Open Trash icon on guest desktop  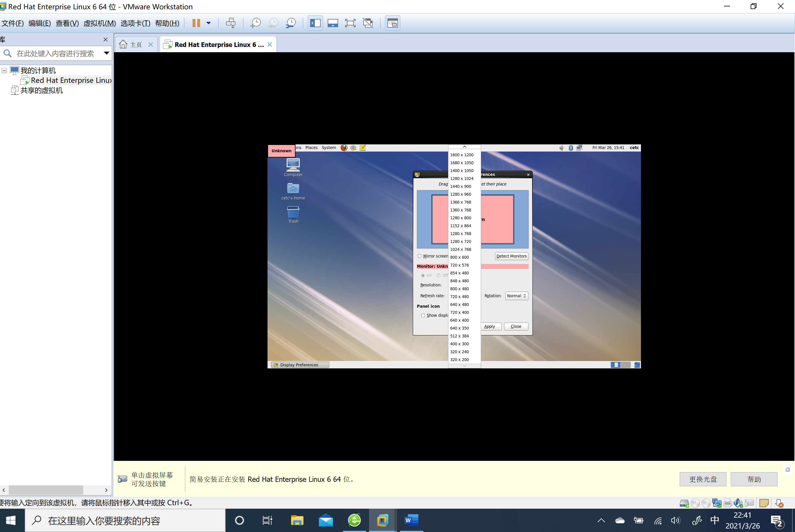(x=293, y=213)
